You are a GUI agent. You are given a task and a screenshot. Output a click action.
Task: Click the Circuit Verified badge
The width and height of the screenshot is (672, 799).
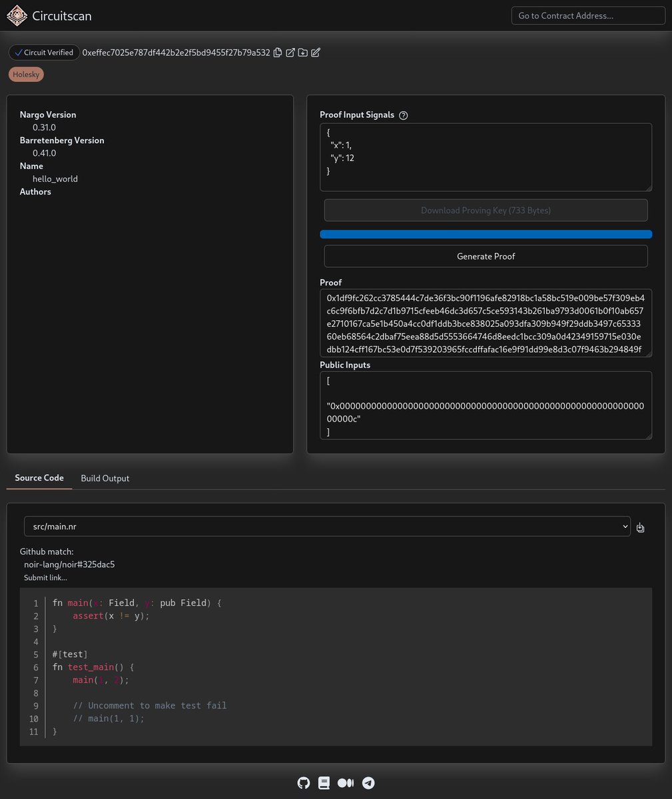click(x=44, y=53)
